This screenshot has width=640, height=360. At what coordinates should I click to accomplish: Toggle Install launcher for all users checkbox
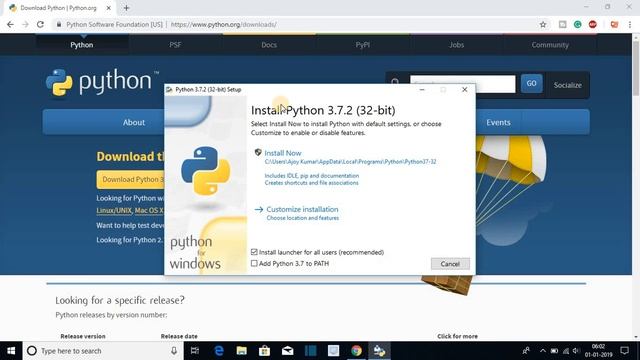(254, 252)
